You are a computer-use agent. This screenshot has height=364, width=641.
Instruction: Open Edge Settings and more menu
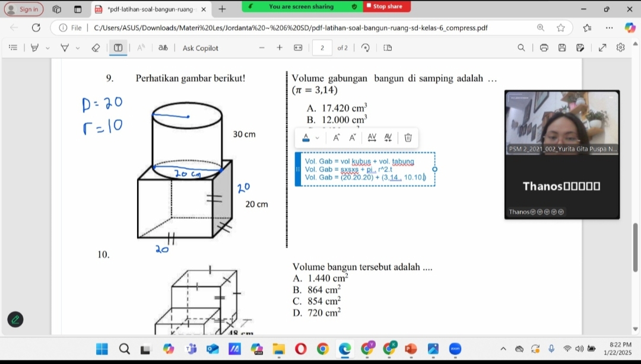tap(609, 28)
